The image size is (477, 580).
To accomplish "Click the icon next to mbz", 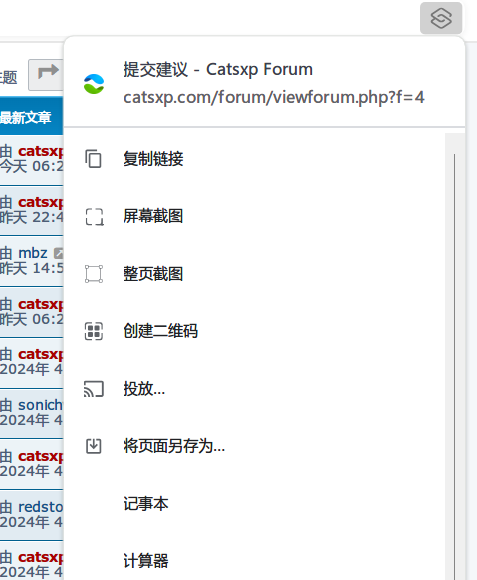I will click(59, 253).
